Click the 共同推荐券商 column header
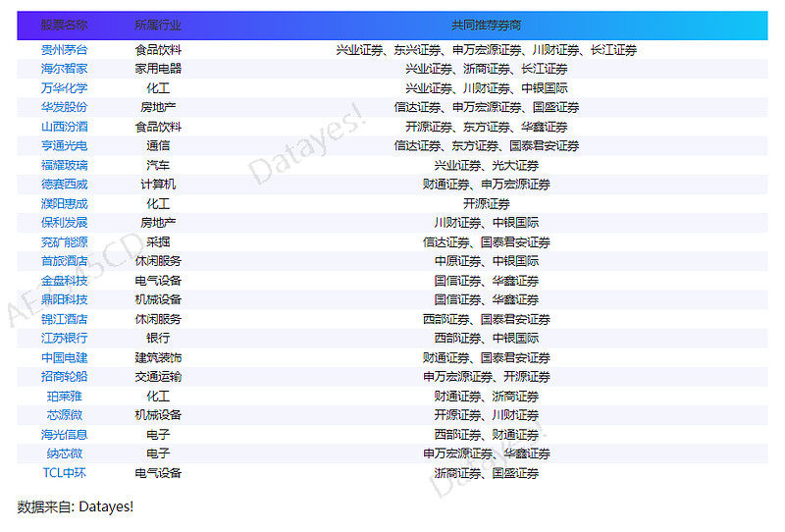Screen dimensions: 785x532 (x=486, y=25)
